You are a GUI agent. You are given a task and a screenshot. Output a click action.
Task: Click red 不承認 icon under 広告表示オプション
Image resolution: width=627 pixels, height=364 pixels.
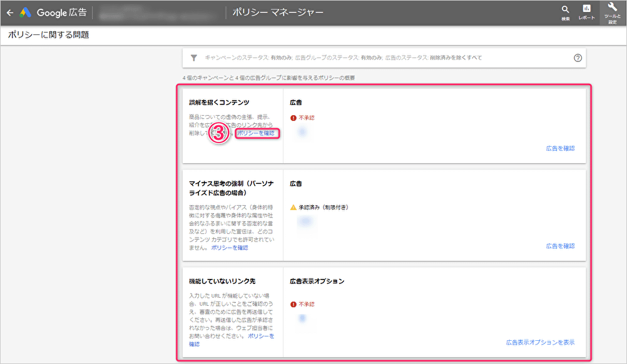(293, 304)
